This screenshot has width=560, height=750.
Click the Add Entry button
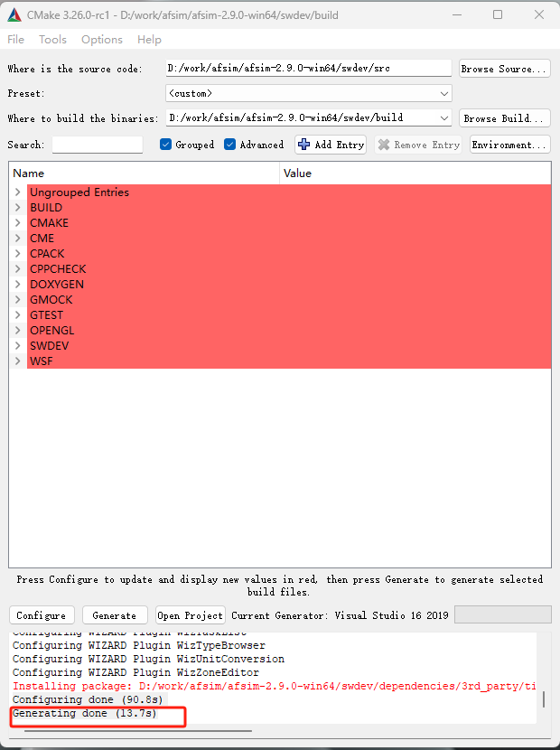coord(331,145)
